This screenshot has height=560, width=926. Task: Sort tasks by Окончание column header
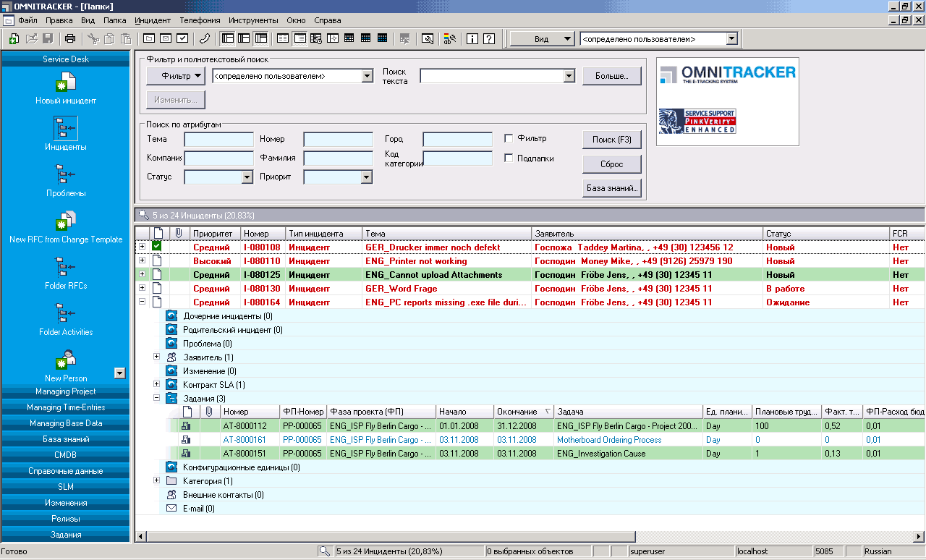pyautogui.click(x=524, y=412)
